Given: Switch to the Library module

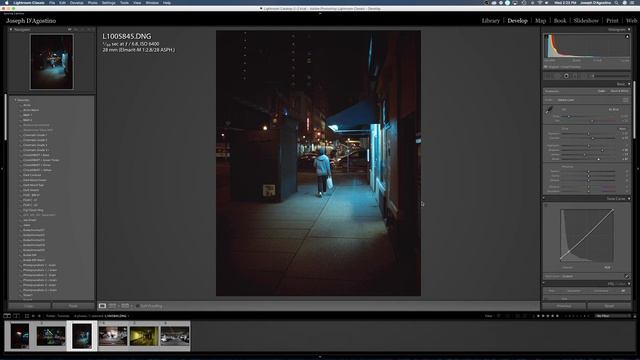Looking at the screenshot, I should [491, 20].
